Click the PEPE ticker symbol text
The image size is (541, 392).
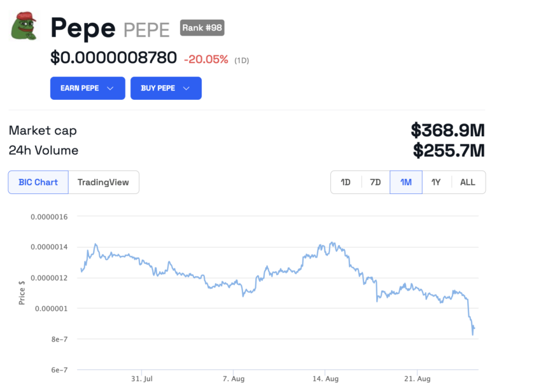point(146,29)
